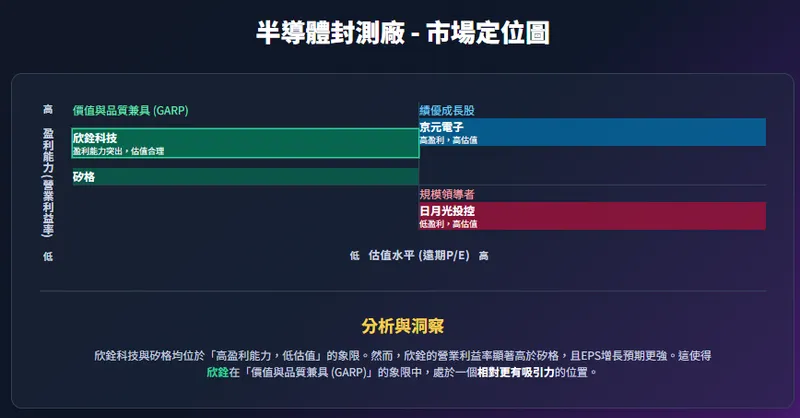Click the 績優成長股 quadrant heading
Image resolution: width=800 pixels, height=418 pixels.
point(448,110)
